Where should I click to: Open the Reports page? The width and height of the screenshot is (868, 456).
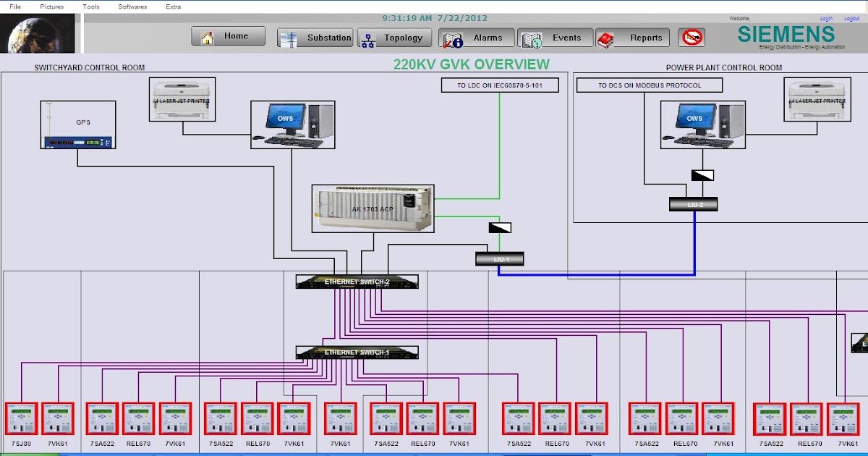(646, 38)
